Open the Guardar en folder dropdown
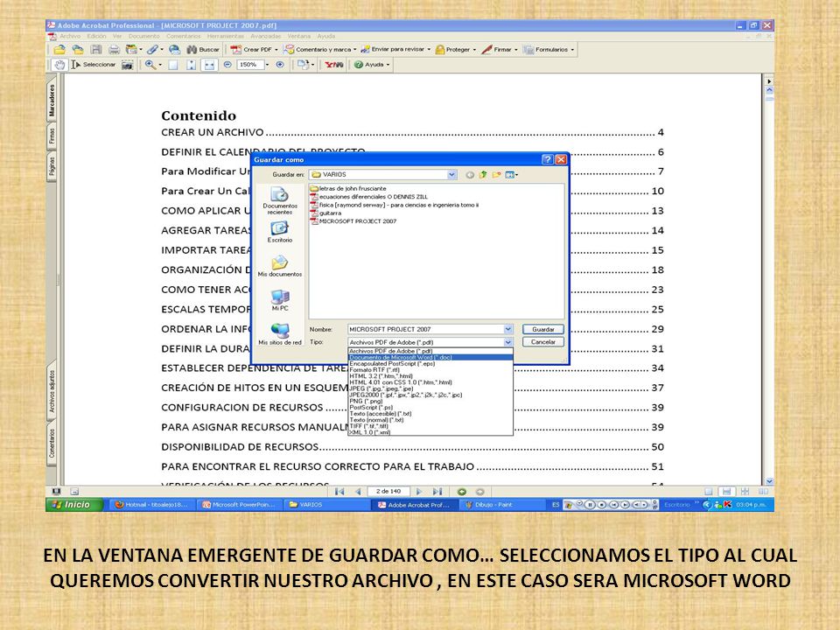The height and width of the screenshot is (630, 840). (x=451, y=175)
